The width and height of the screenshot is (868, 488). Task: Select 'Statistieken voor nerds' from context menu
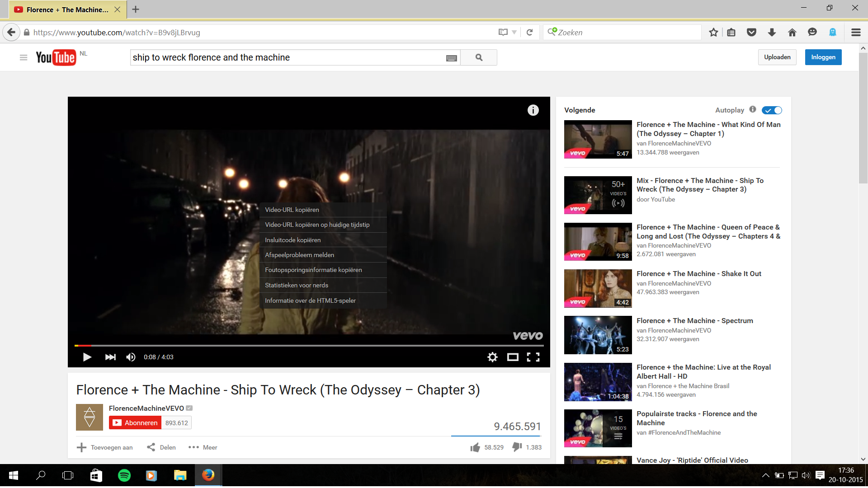297,285
